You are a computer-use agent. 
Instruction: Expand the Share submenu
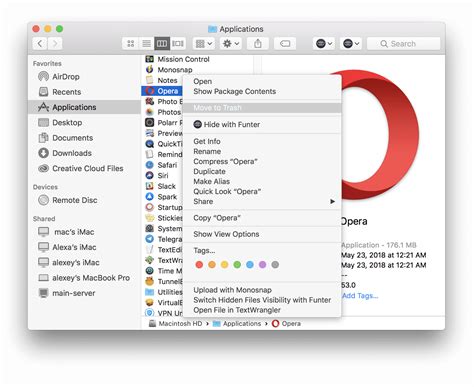point(262,201)
